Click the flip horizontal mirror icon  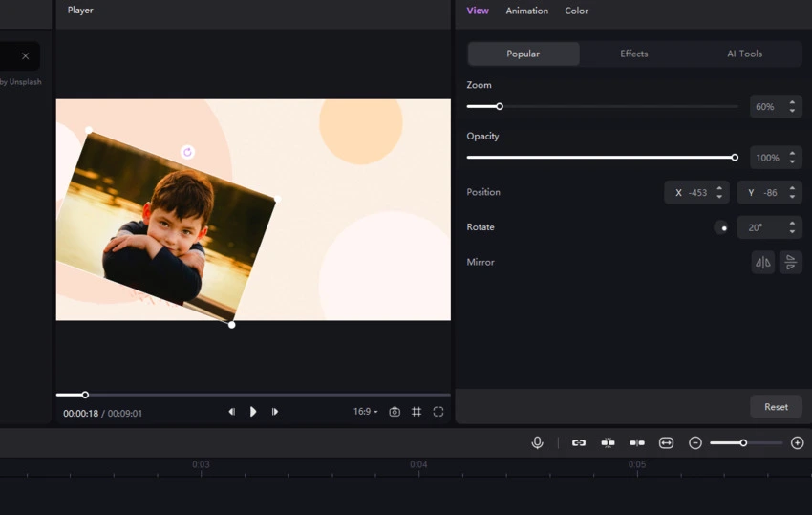click(763, 262)
